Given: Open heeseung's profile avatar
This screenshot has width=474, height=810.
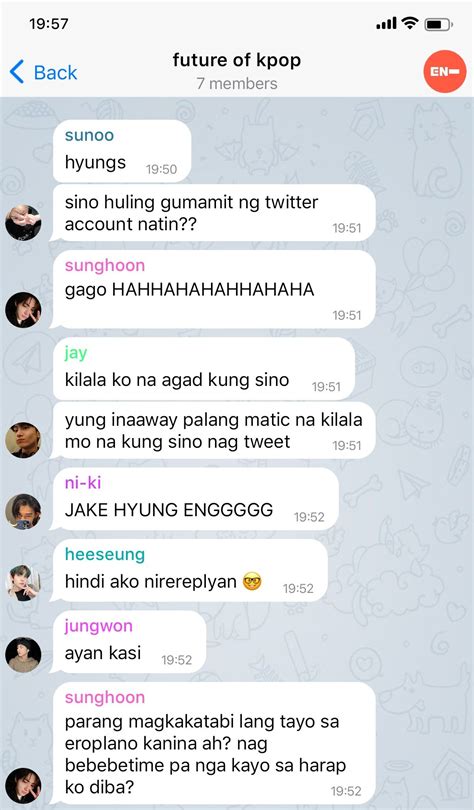Looking at the screenshot, I should coord(23,583).
